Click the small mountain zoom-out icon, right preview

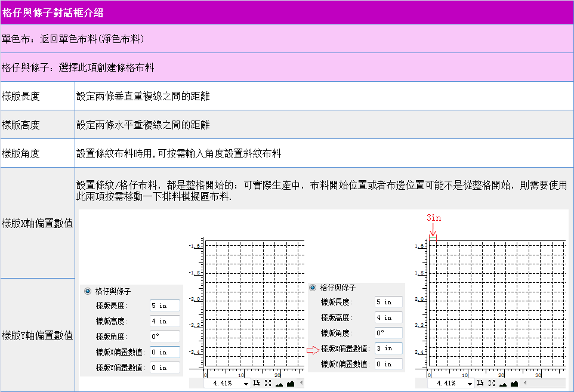tap(503, 384)
